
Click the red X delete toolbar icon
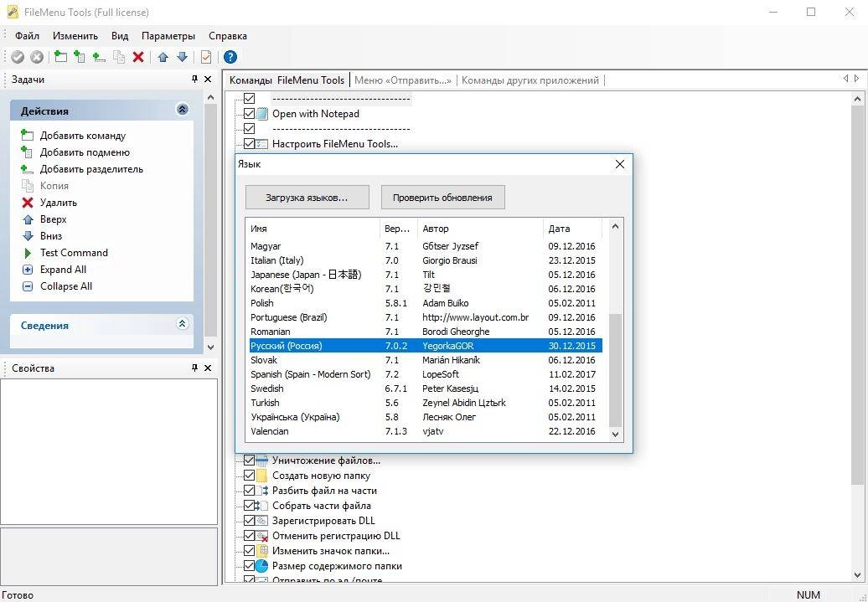(138, 56)
